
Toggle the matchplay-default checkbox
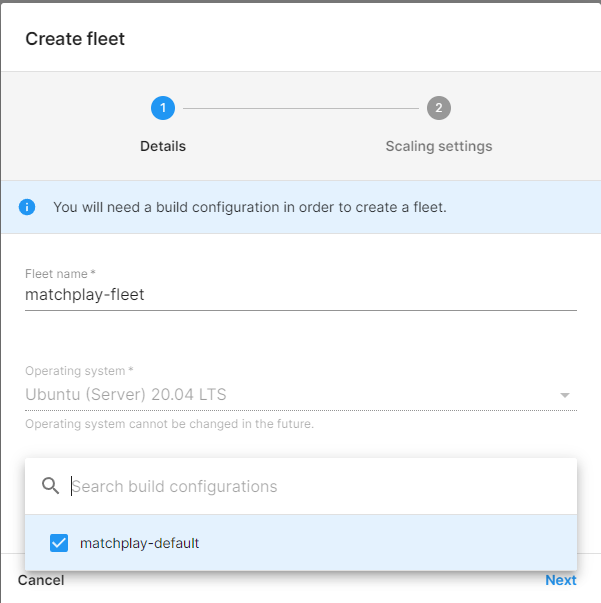59,543
